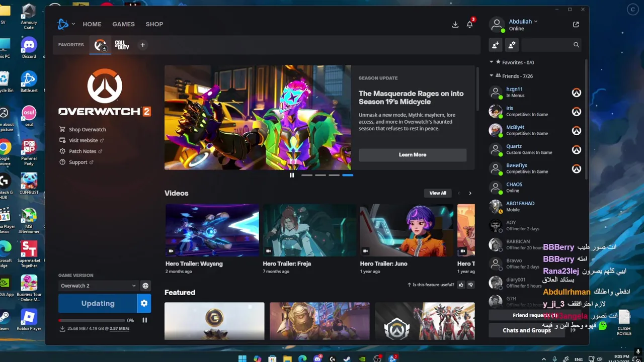The width and height of the screenshot is (644, 362).
Task: Play Hero Trailer: Freja video thumbnail
Action: tap(309, 230)
